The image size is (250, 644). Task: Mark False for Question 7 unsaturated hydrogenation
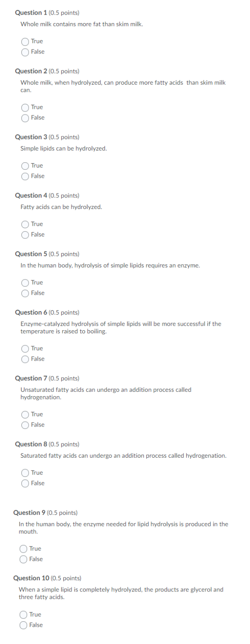pyautogui.click(x=25, y=425)
